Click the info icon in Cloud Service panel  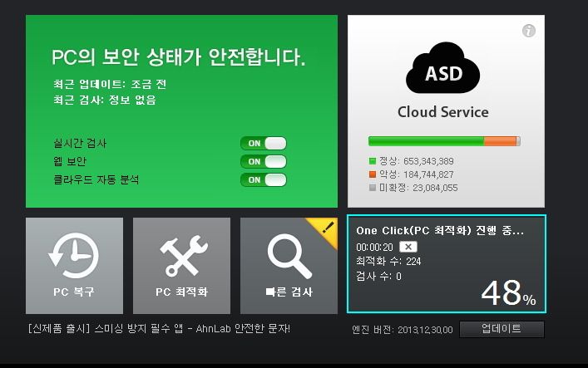[529, 31]
